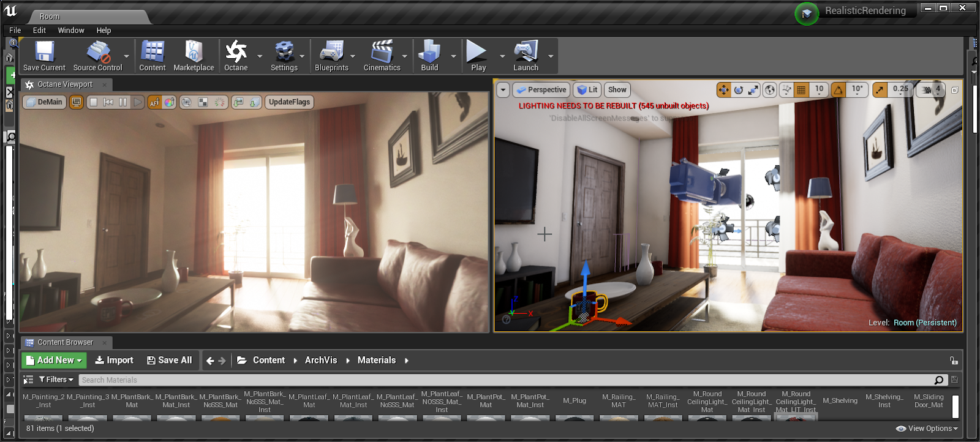Select the rotate gizmo tool
The width and height of the screenshot is (980, 442).
[739, 90]
